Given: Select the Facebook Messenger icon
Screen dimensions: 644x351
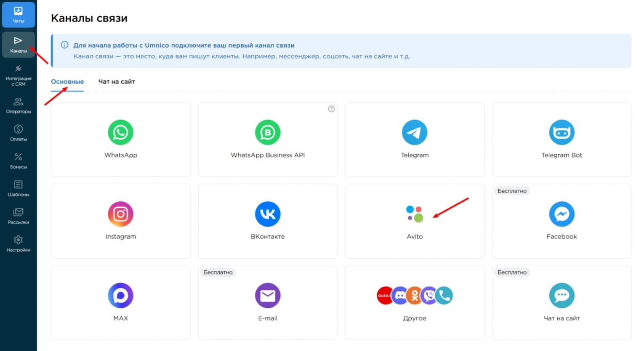Looking at the screenshot, I should pos(562,214).
